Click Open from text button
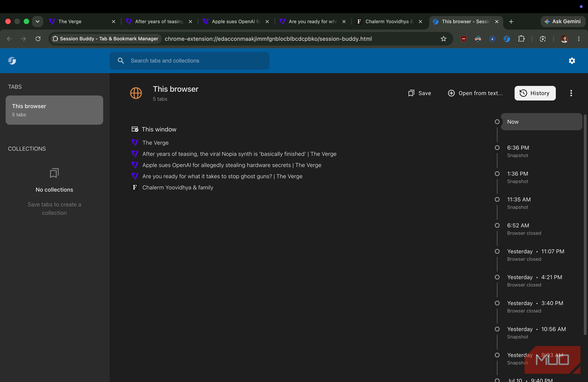 tap(475, 93)
